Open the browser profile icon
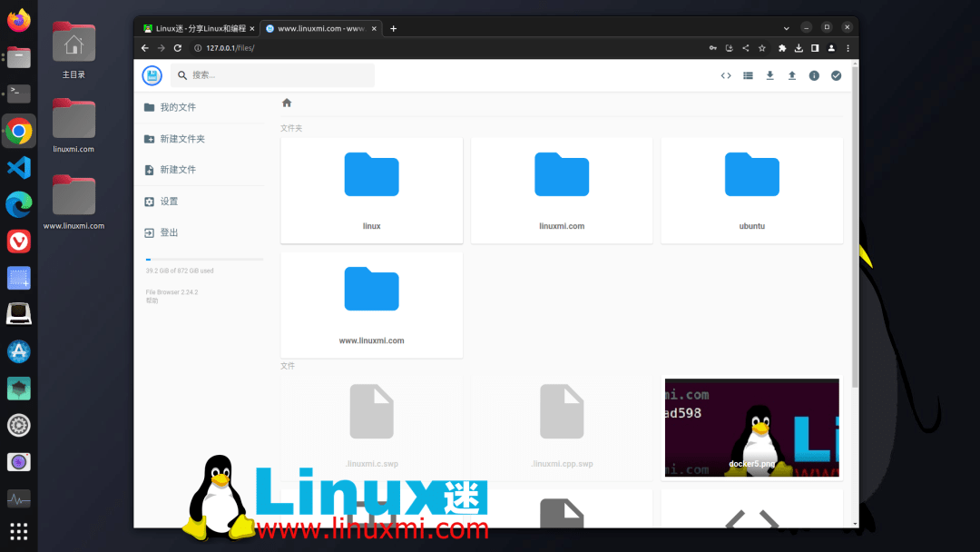Screen dimensions: 980x552 click(x=831, y=48)
